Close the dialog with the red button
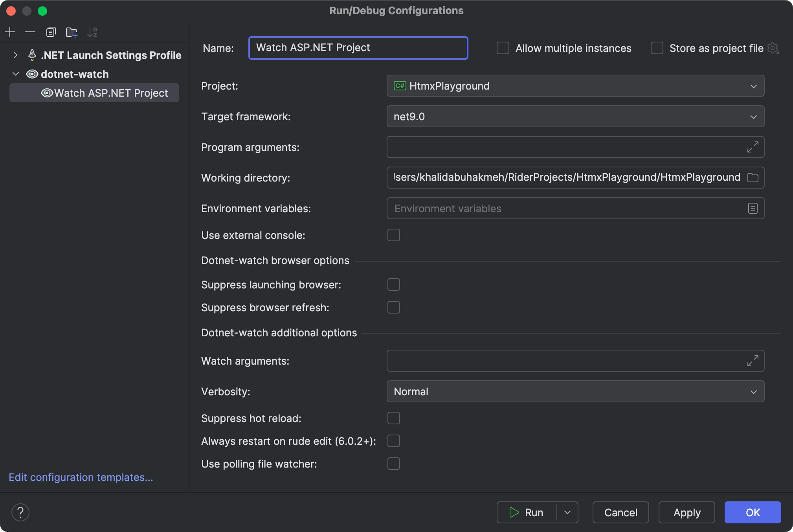 pos(11,11)
